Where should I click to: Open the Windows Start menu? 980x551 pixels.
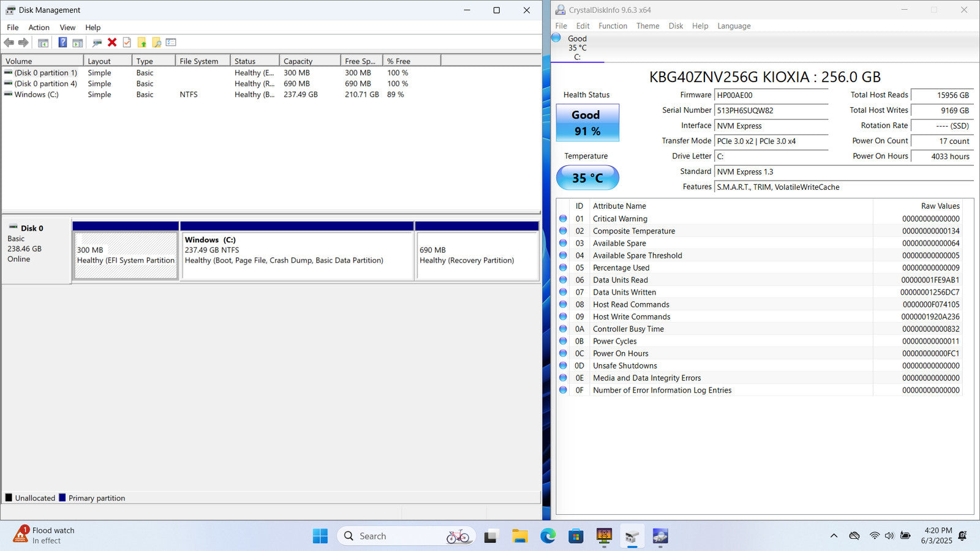(320, 536)
